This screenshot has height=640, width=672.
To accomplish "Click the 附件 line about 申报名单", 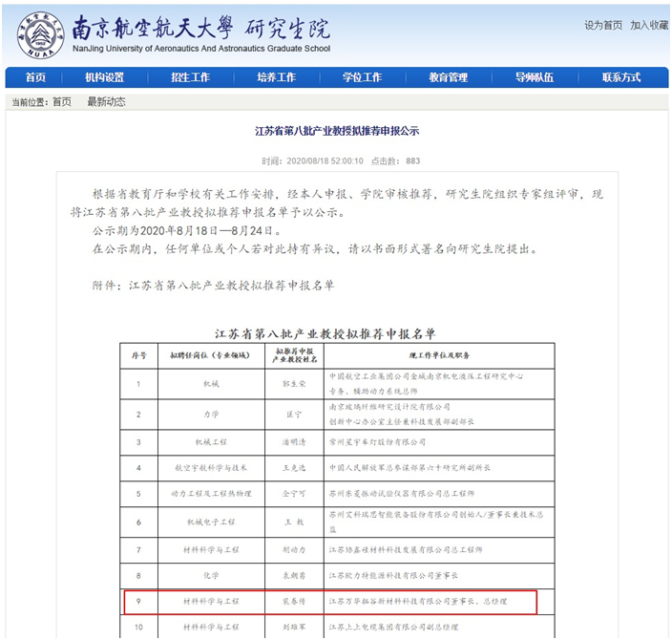I will click(213, 286).
